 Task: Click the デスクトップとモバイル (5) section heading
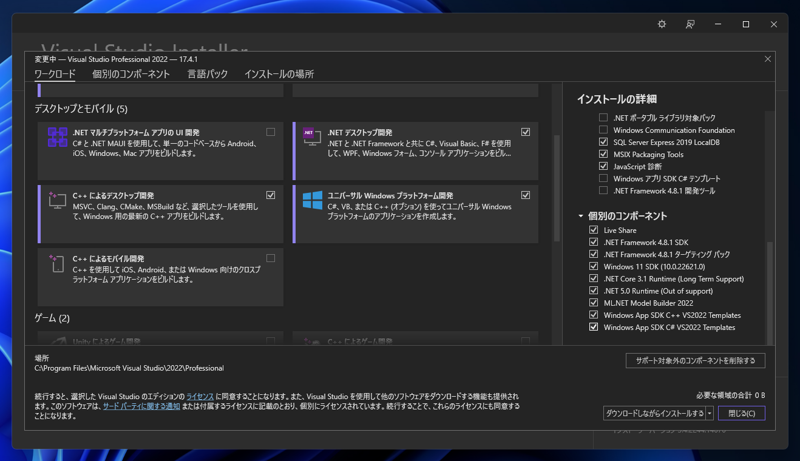[81, 109]
